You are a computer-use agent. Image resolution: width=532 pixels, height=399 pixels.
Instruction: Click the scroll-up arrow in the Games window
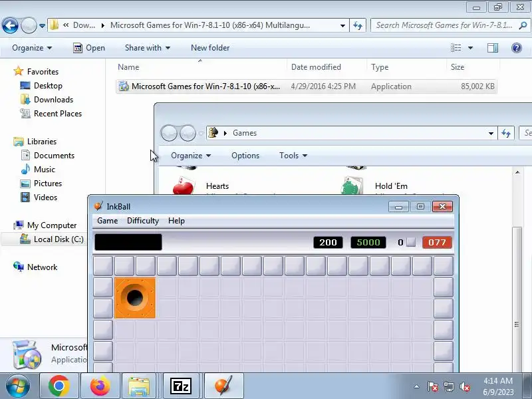tap(517, 172)
